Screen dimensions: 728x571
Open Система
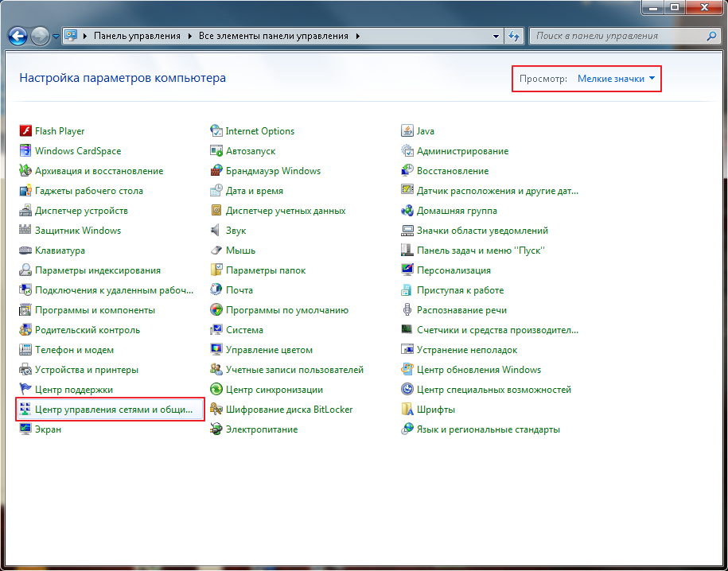pos(237,330)
